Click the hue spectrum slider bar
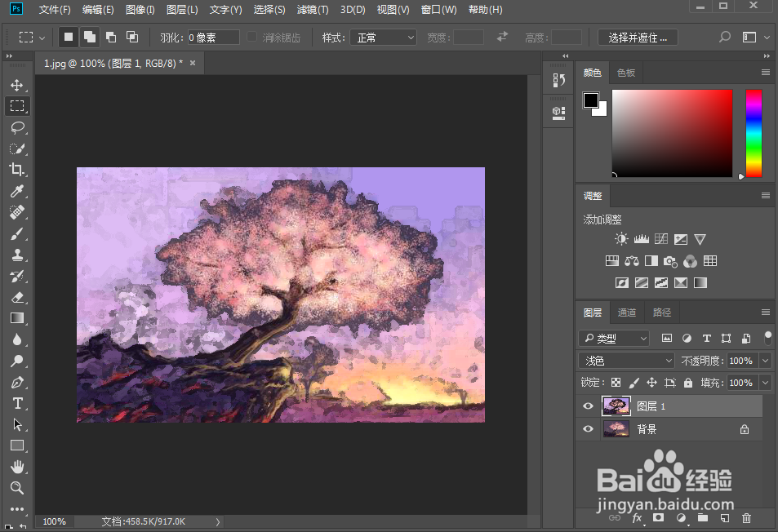The width and height of the screenshot is (778, 532). 754,133
